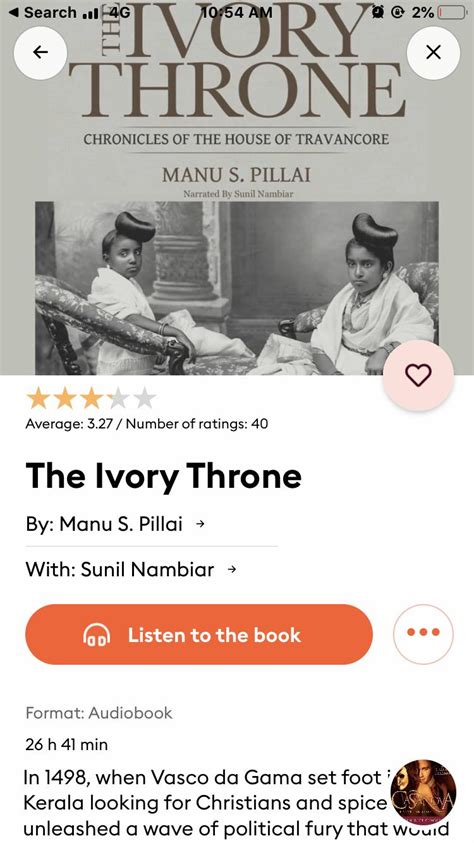The image size is (474, 843).
Task: Tap arrow next to Sunil Nambiar
Action: (x=232, y=569)
